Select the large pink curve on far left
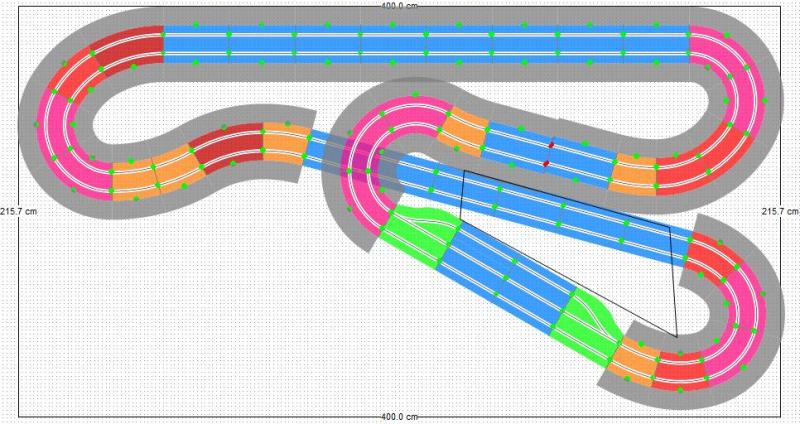800x424 pixels. pyautogui.click(x=62, y=138)
